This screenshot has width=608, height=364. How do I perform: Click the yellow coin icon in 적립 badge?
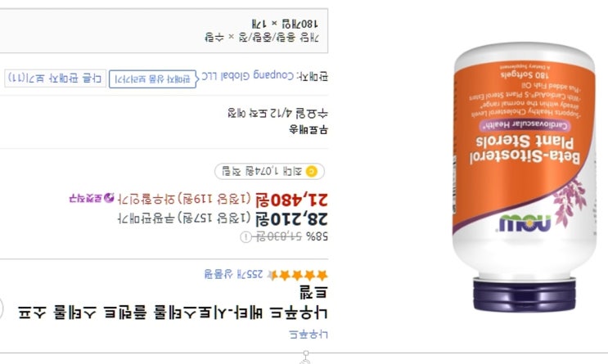click(312, 171)
